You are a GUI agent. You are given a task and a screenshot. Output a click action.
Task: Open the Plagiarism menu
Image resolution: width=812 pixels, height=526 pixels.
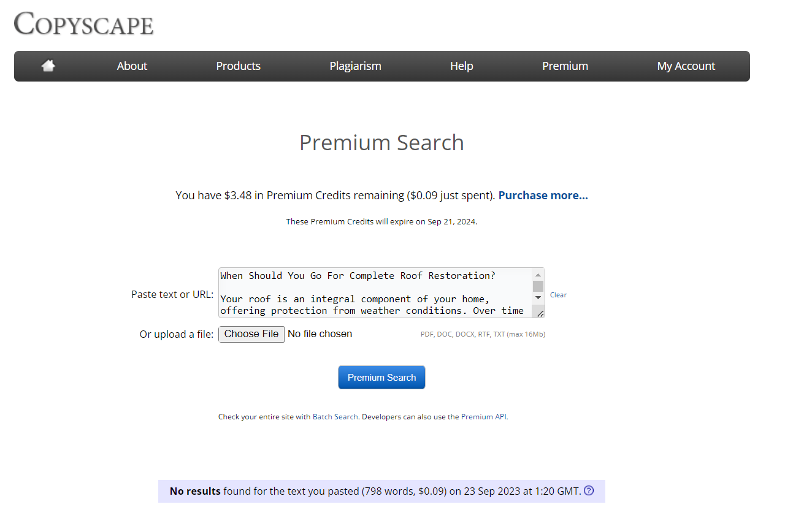point(355,66)
